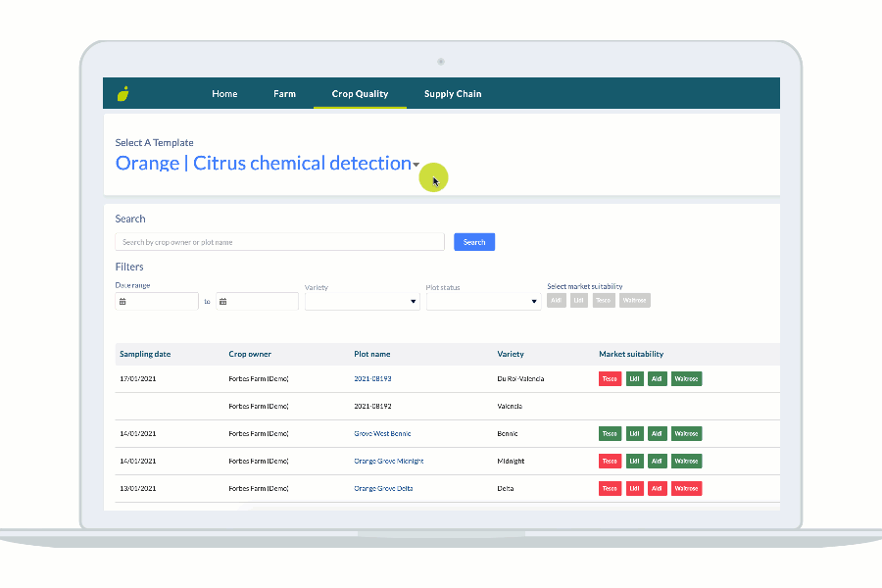Open the Orange Grove Delta plot link
The height and width of the screenshot is (588, 882).
(x=383, y=488)
